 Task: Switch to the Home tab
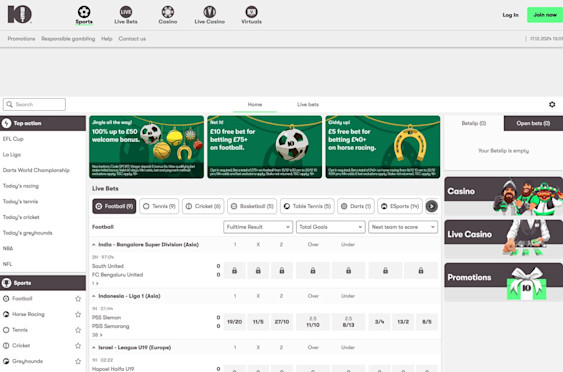point(255,104)
